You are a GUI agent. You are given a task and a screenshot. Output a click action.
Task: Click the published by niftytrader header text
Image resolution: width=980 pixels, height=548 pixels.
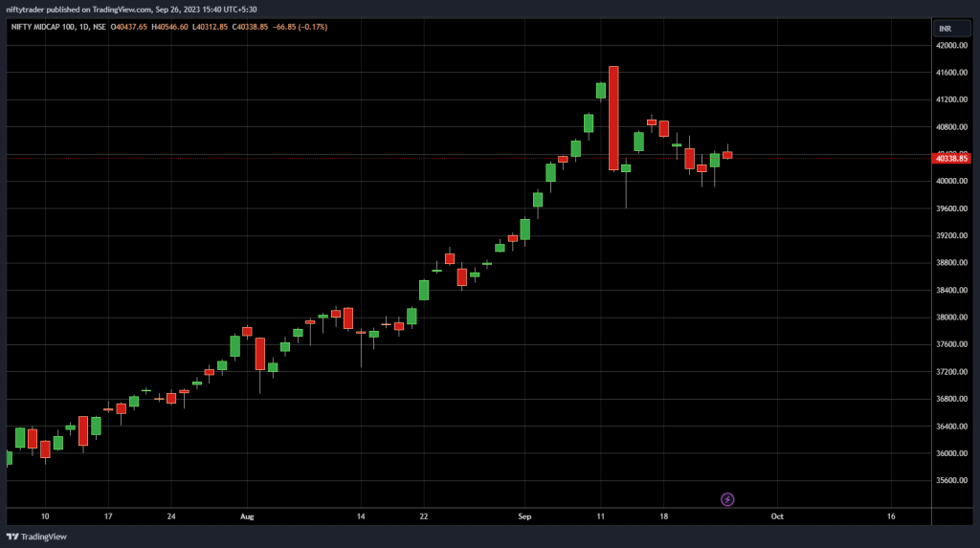pyautogui.click(x=131, y=10)
